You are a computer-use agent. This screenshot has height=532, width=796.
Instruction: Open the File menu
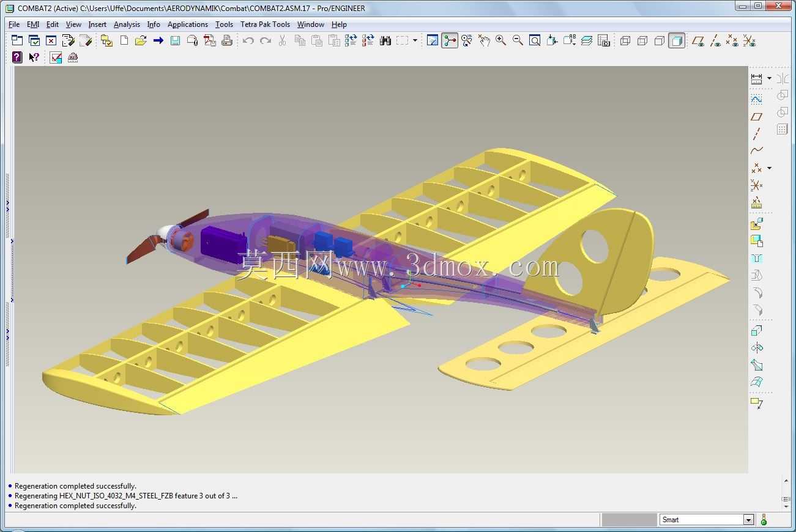(14, 24)
